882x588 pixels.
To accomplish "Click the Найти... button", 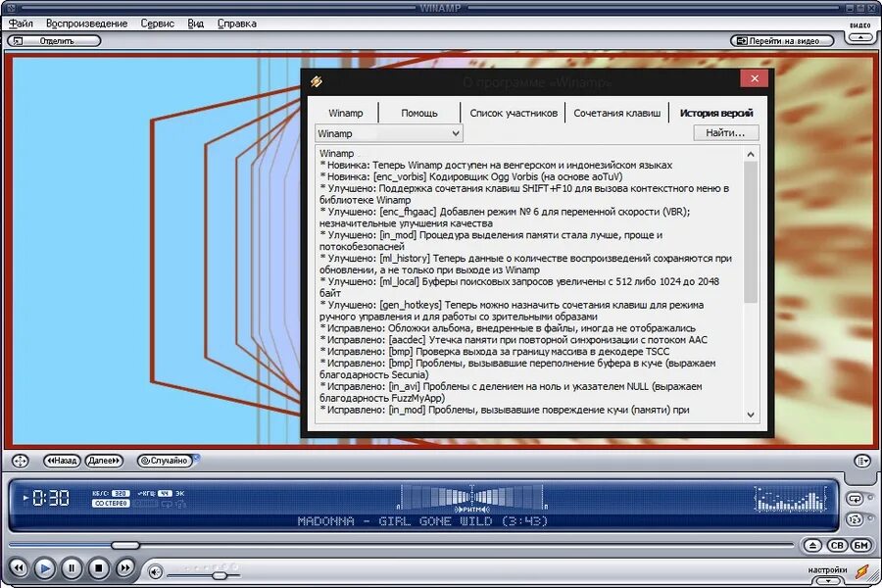I will (x=725, y=133).
